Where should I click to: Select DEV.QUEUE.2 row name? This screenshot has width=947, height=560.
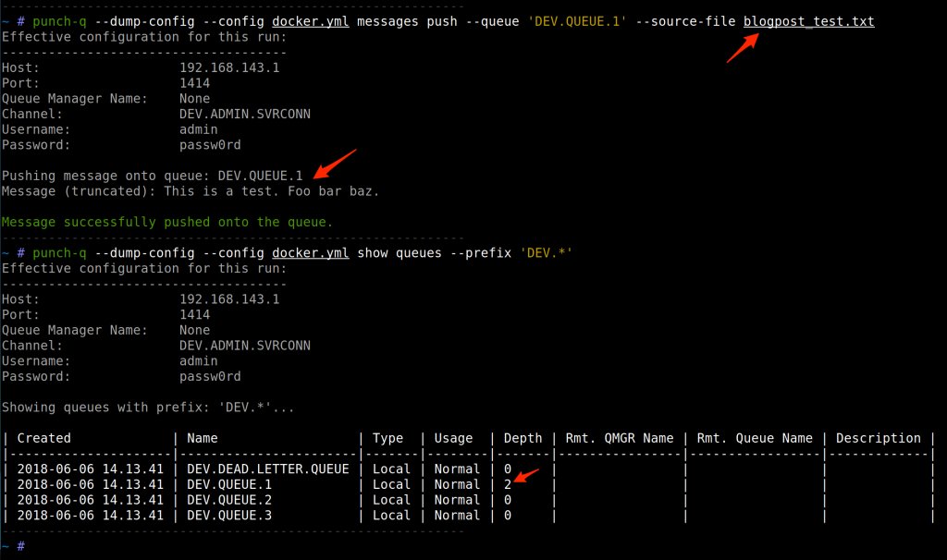[229, 500]
